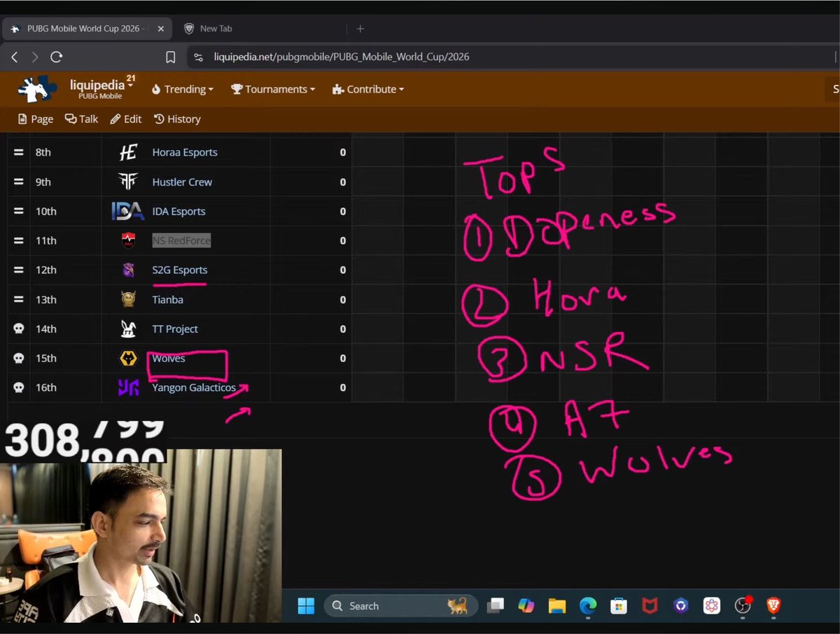
Task: Click the Hustler Crew team logo
Action: [x=128, y=181]
